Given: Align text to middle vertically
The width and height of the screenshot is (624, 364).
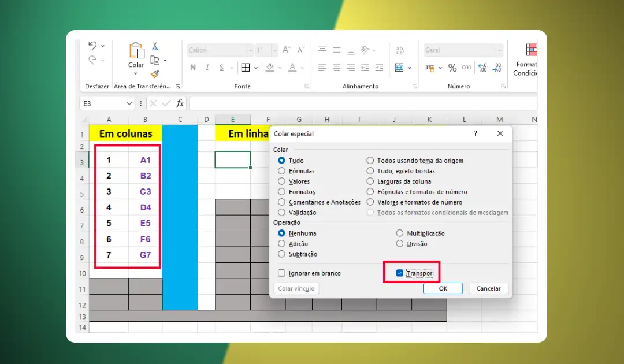Looking at the screenshot, I should pos(337,50).
